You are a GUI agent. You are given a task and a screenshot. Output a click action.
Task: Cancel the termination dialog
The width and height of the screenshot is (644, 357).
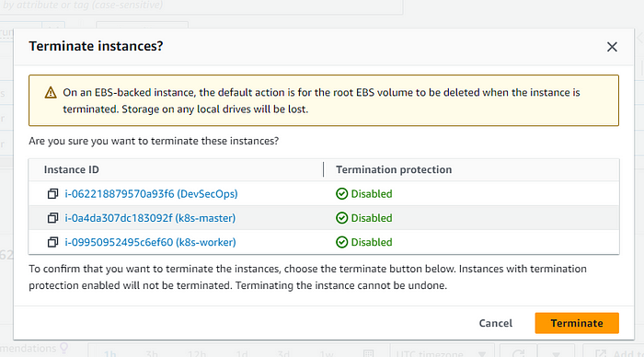click(x=496, y=323)
